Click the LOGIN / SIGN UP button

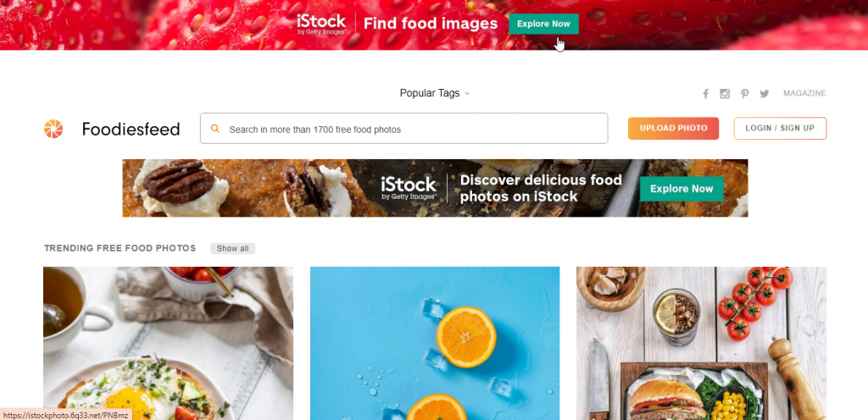[x=780, y=128]
